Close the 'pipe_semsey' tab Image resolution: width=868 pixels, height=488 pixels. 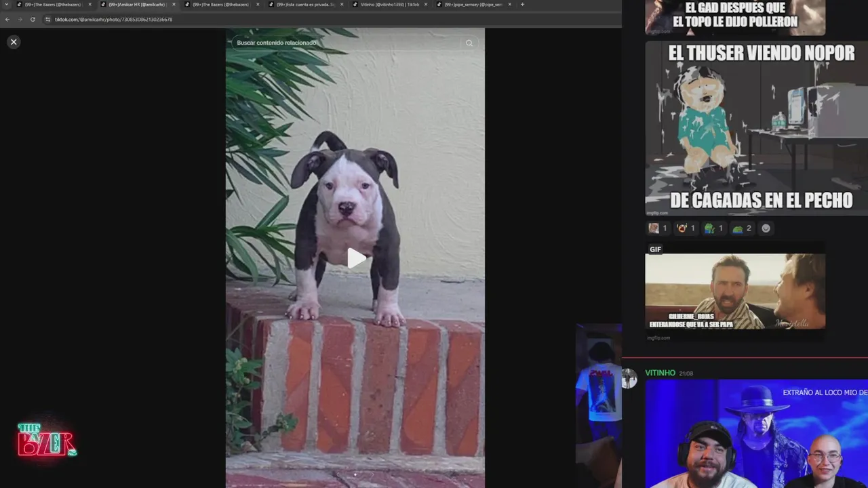click(510, 5)
